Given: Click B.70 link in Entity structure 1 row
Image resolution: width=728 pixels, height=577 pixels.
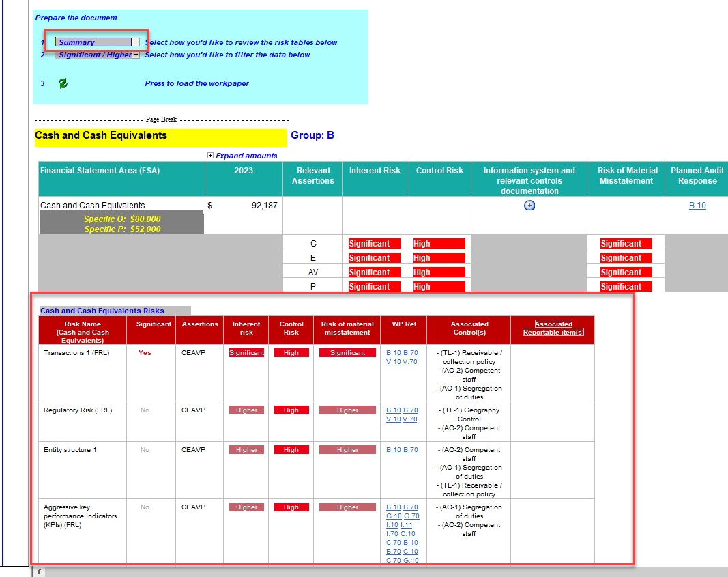Looking at the screenshot, I should click(411, 450).
